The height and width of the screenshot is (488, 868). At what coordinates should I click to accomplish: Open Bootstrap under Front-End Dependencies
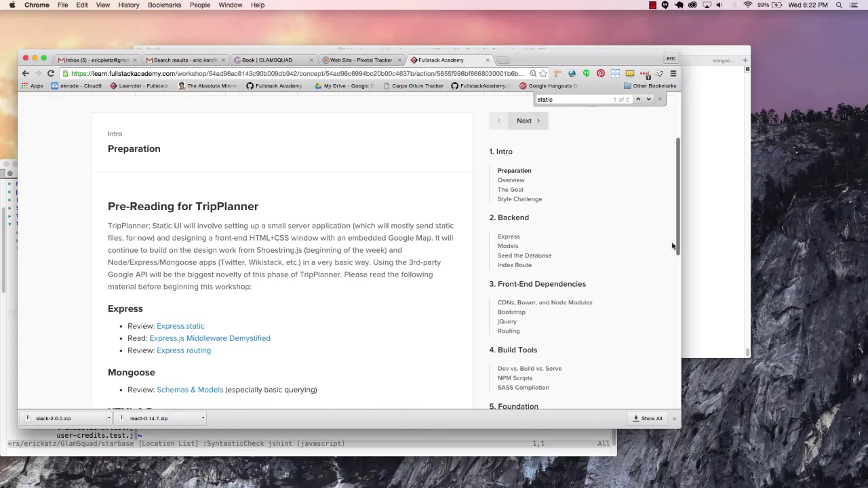(511, 312)
